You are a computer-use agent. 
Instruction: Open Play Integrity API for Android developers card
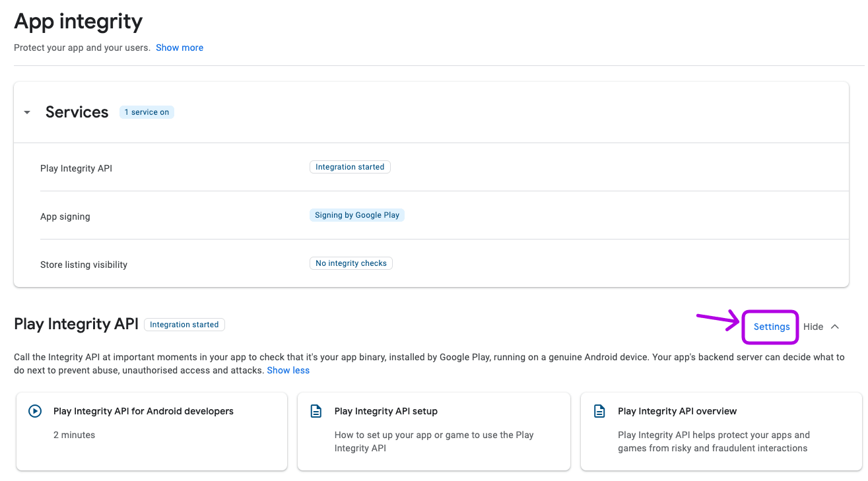click(x=152, y=431)
